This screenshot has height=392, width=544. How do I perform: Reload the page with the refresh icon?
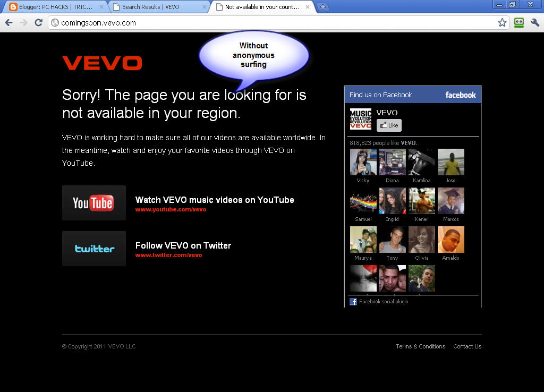pyautogui.click(x=38, y=22)
